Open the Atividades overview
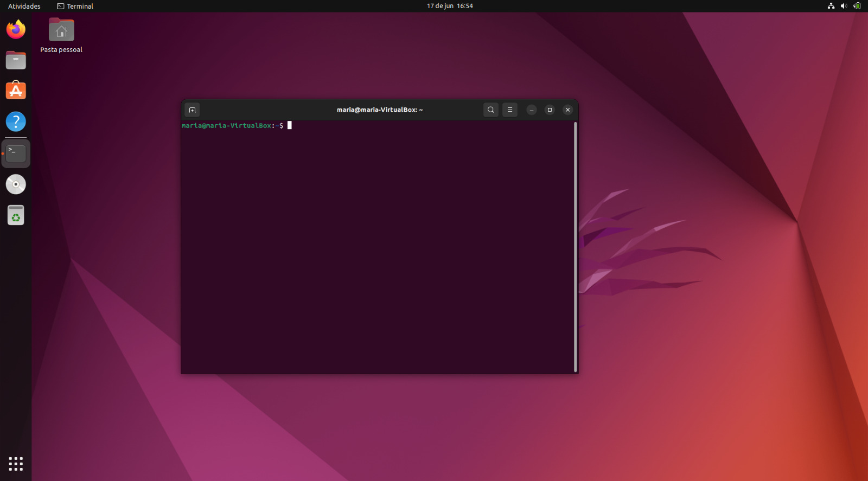The image size is (868, 481). [x=24, y=6]
